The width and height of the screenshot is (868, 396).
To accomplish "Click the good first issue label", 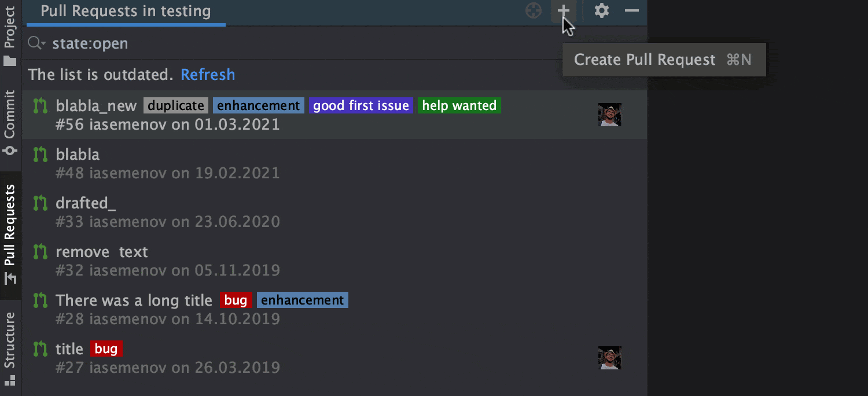I will 361,105.
